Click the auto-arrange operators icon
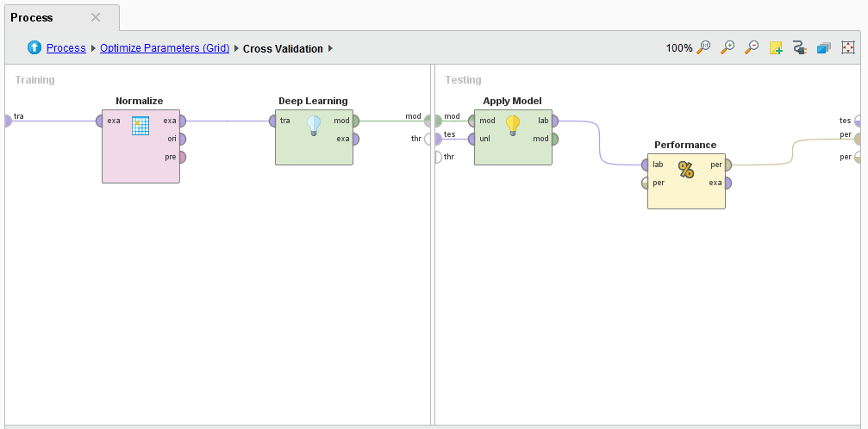Image resolution: width=868 pixels, height=429 pixels. (824, 47)
